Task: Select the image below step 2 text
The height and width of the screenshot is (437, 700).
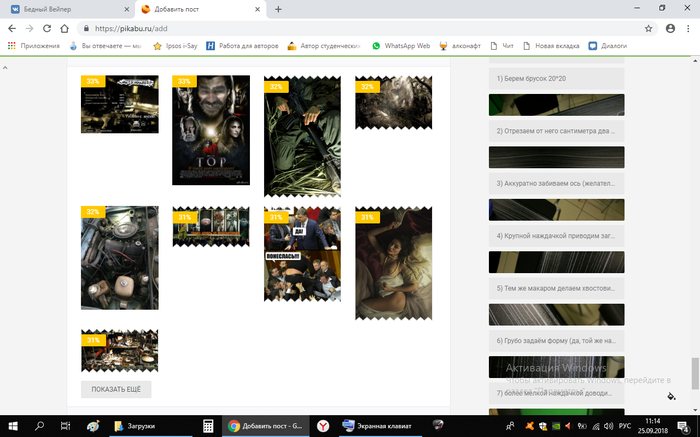Action: coord(556,157)
